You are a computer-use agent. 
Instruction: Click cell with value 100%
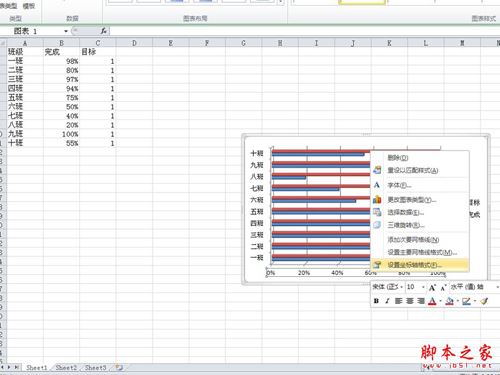click(x=61, y=134)
